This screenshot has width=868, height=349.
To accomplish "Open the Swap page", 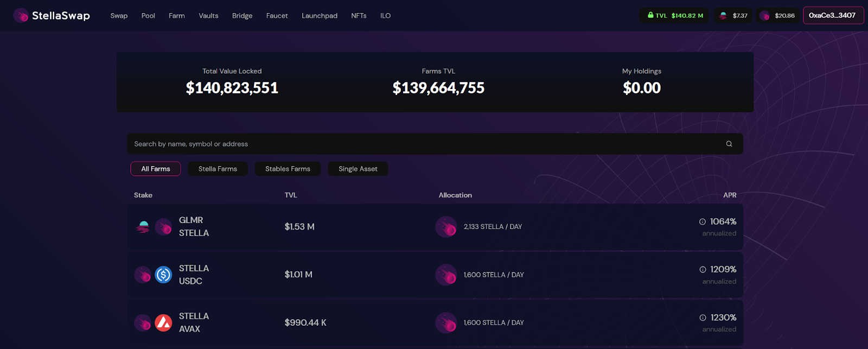I will (x=119, y=16).
